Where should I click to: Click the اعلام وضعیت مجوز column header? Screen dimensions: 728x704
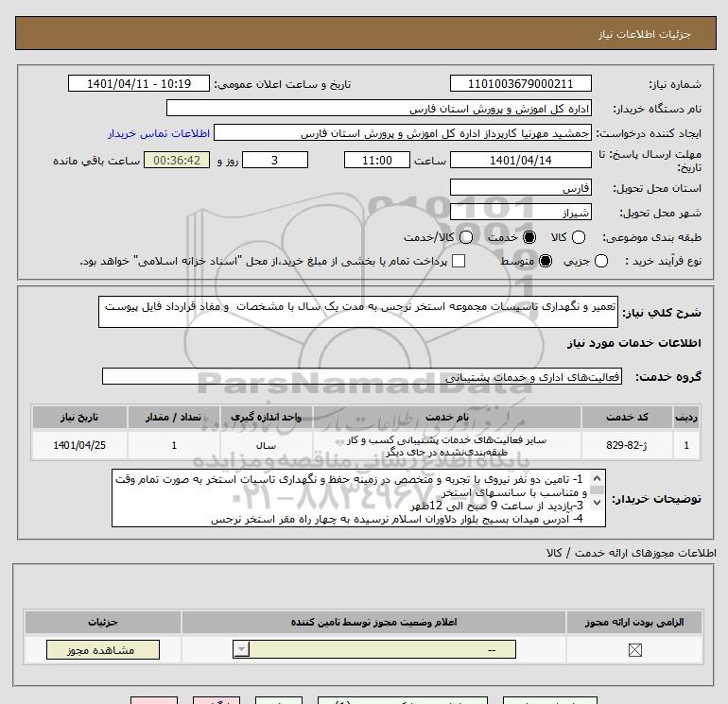(373, 623)
